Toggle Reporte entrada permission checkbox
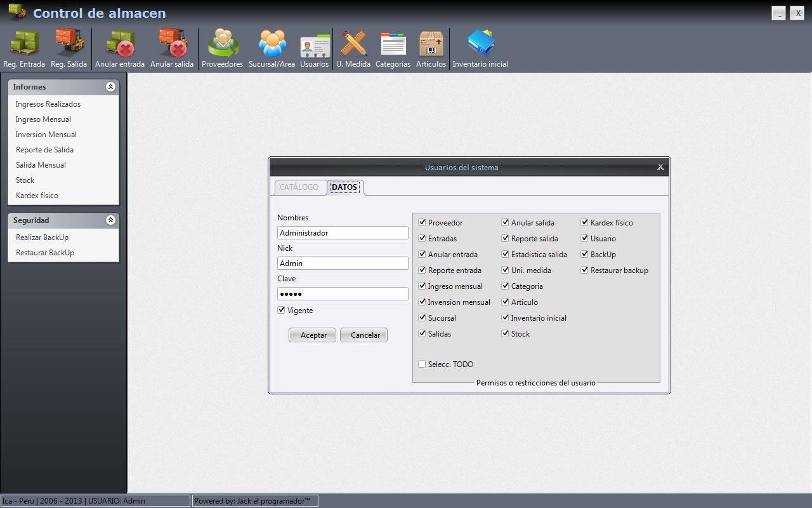The height and width of the screenshot is (508, 812). tap(422, 270)
